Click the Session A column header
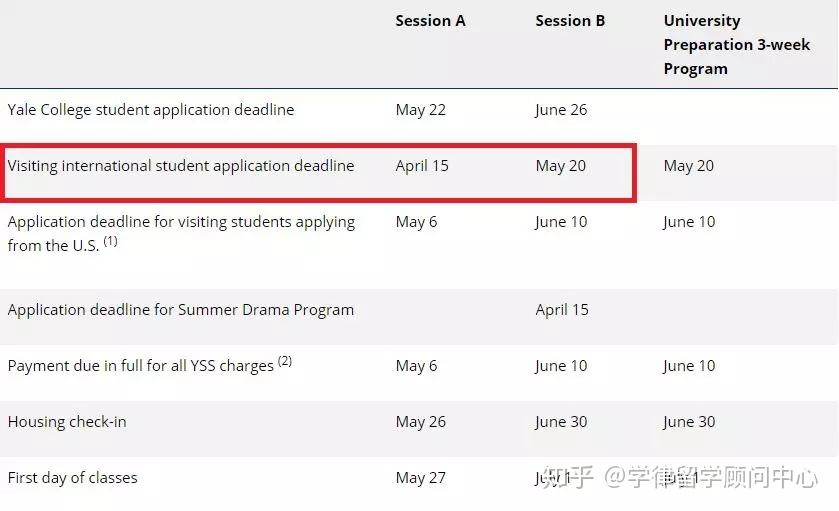This screenshot has width=839, height=511. 430,21
